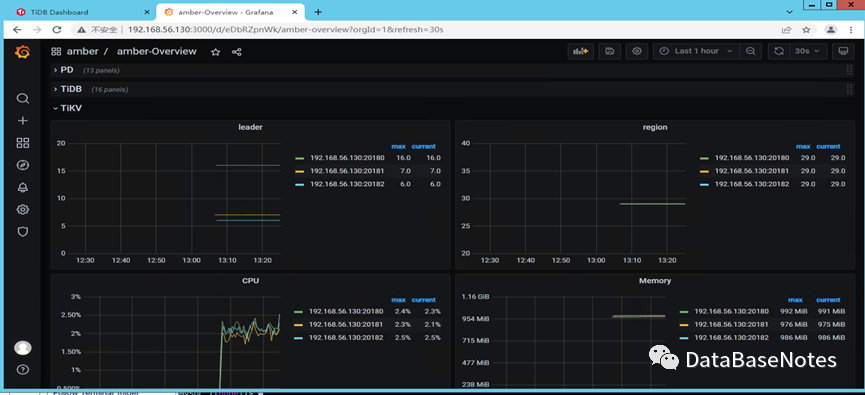Toggle 192.168.56.130:20182 series in CPU legend
The height and width of the screenshot is (395, 865).
click(346, 338)
